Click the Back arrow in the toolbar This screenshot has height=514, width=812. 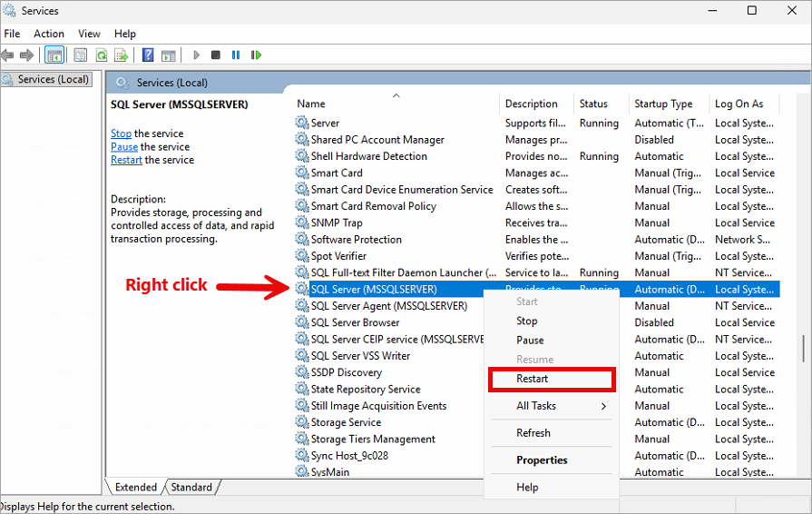[8, 55]
